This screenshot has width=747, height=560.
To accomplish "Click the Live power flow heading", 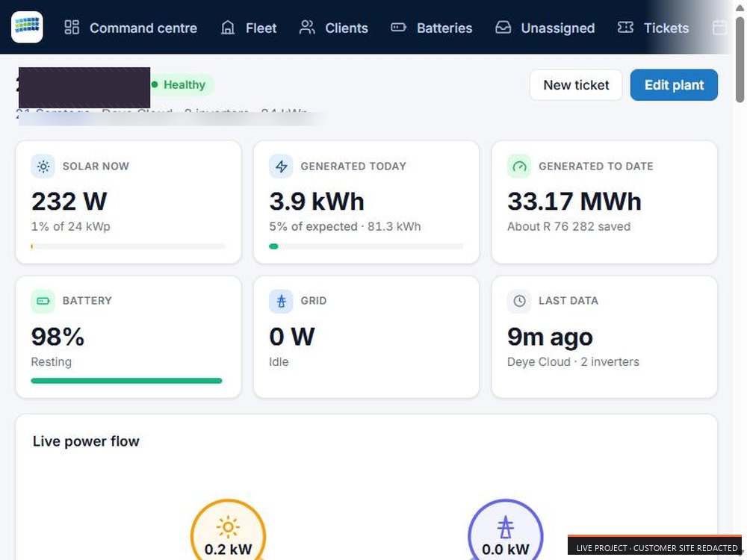I will (86, 441).
